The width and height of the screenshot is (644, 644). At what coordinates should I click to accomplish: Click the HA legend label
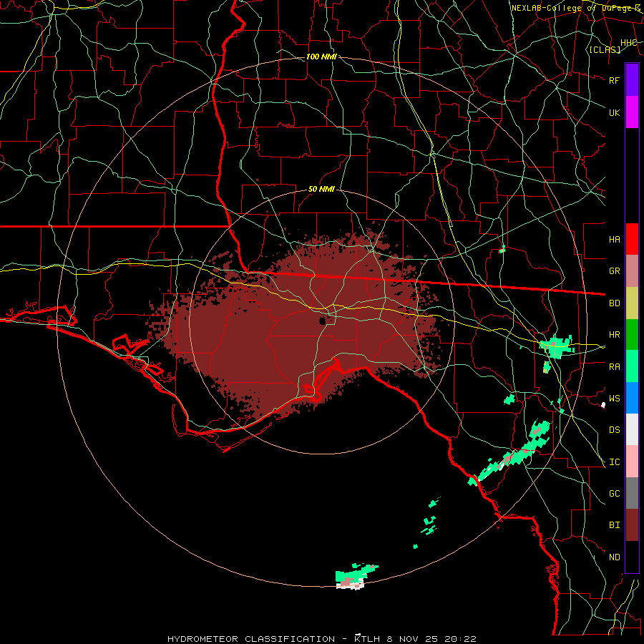tap(614, 239)
